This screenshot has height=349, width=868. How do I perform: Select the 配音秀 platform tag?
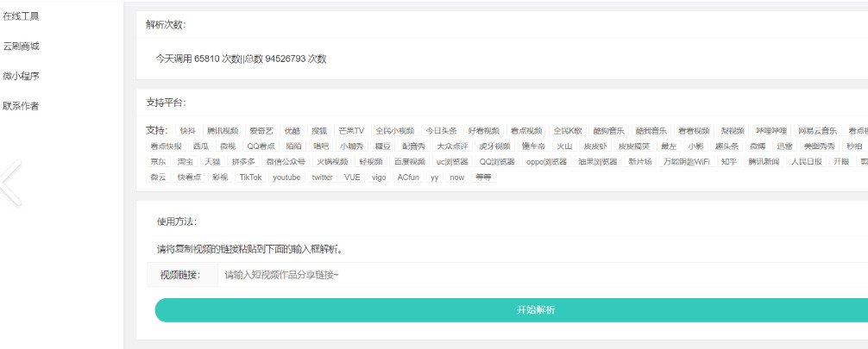(413, 146)
